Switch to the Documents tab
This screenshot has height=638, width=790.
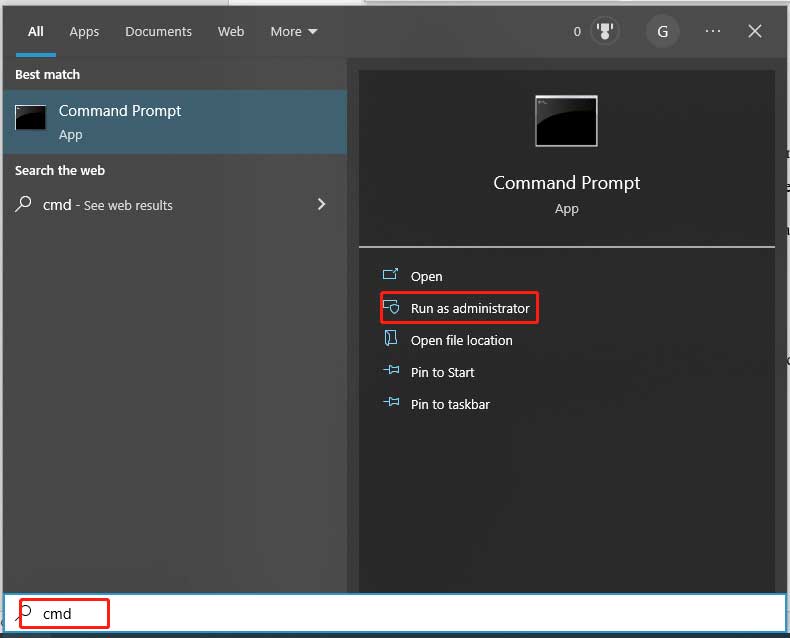(158, 32)
